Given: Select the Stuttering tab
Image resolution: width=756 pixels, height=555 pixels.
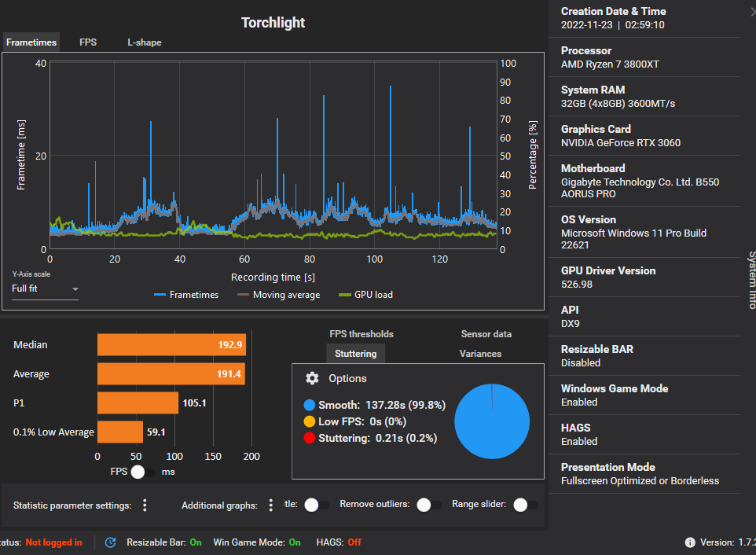Looking at the screenshot, I should pyautogui.click(x=355, y=354).
